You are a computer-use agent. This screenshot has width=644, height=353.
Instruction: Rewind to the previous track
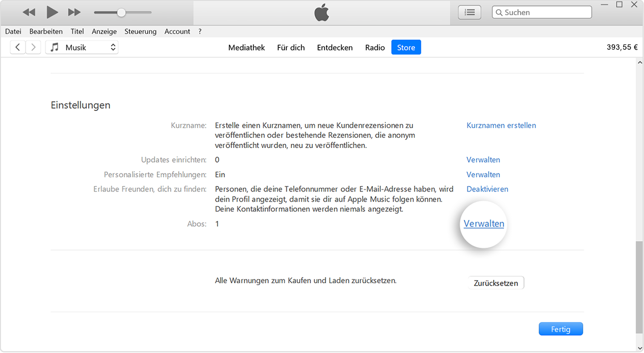point(29,12)
